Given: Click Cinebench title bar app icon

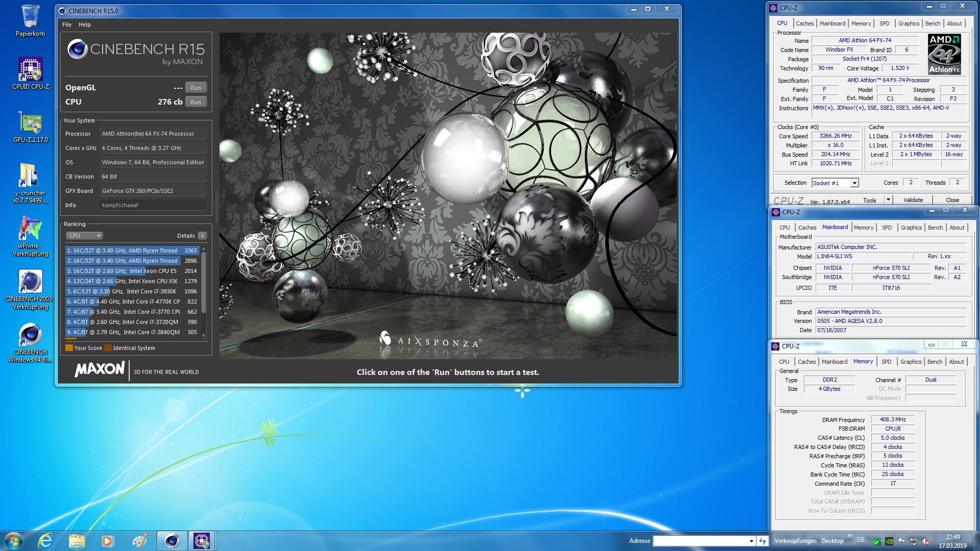Looking at the screenshot, I should point(62,11).
